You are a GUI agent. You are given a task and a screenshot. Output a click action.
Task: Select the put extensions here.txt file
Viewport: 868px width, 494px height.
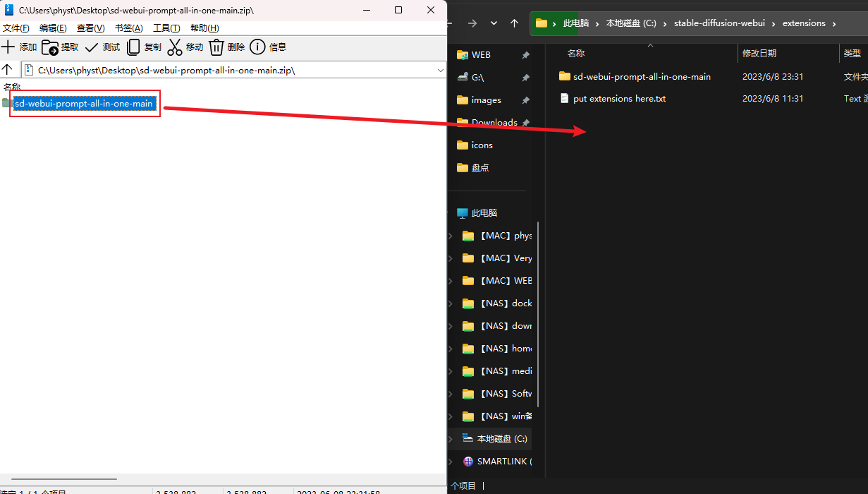click(619, 99)
